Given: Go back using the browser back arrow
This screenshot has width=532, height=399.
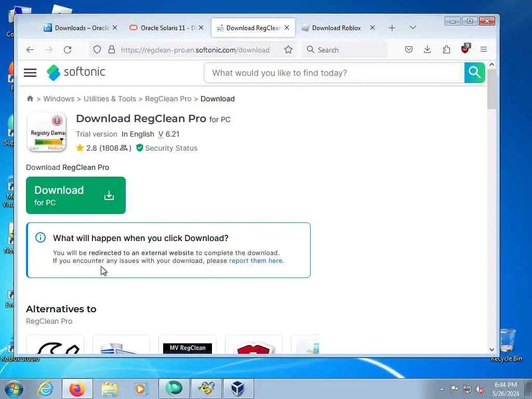Looking at the screenshot, I should click(x=30, y=50).
